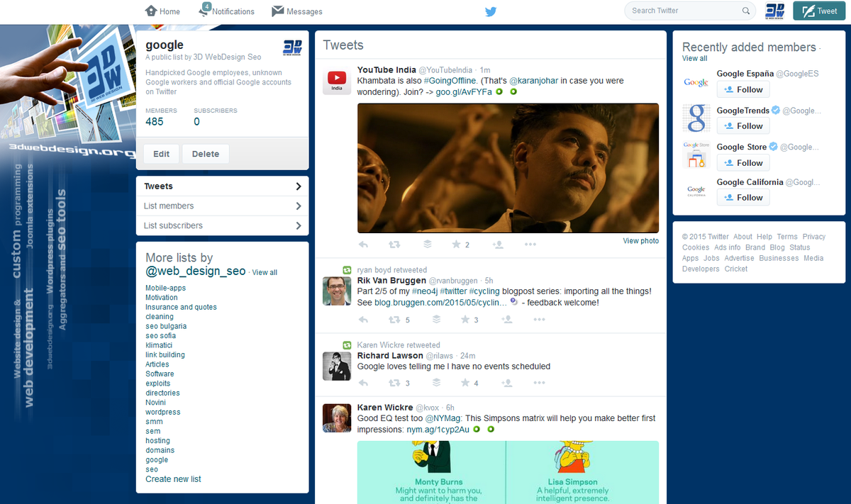851x504 pixels.
Task: Open the GoogleTrends avatar
Action: 696,118
